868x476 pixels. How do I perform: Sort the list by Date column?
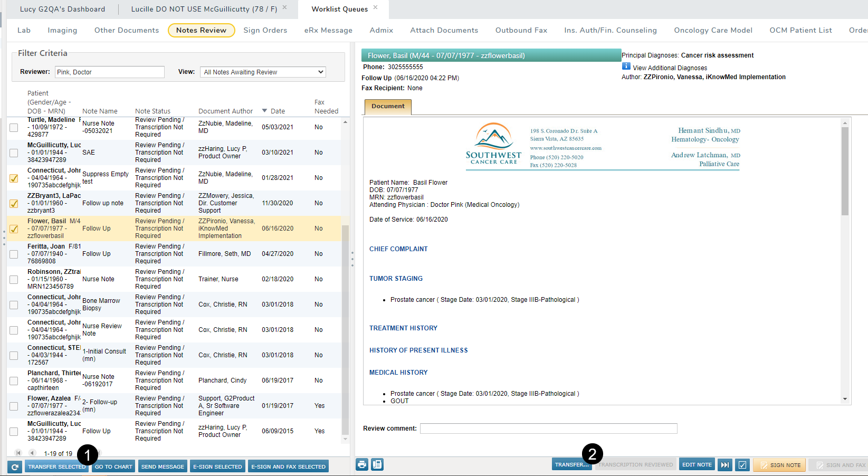(277, 111)
